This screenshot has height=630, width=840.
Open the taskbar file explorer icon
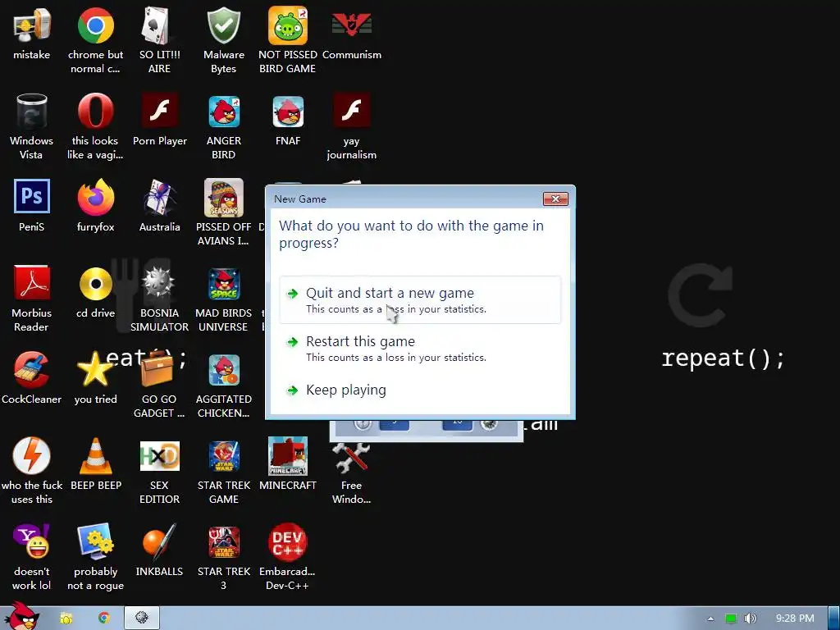pos(66,619)
